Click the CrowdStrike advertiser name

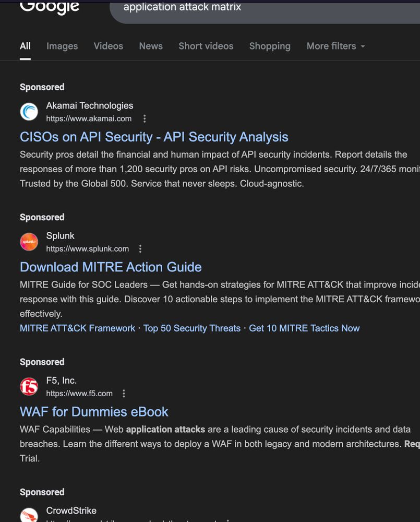pos(71,511)
